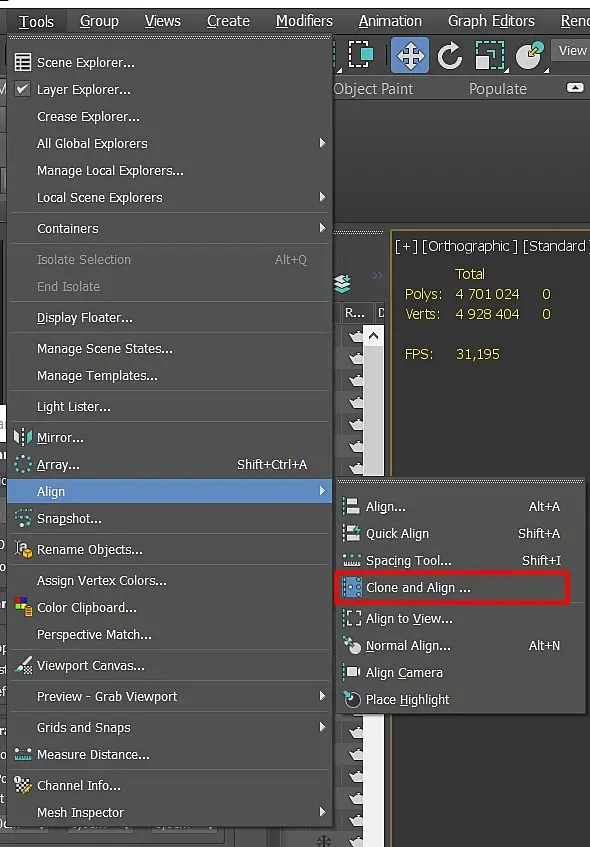This screenshot has height=847, width=590.
Task: Click the Mirror icon in Tools menu
Action: (23, 437)
